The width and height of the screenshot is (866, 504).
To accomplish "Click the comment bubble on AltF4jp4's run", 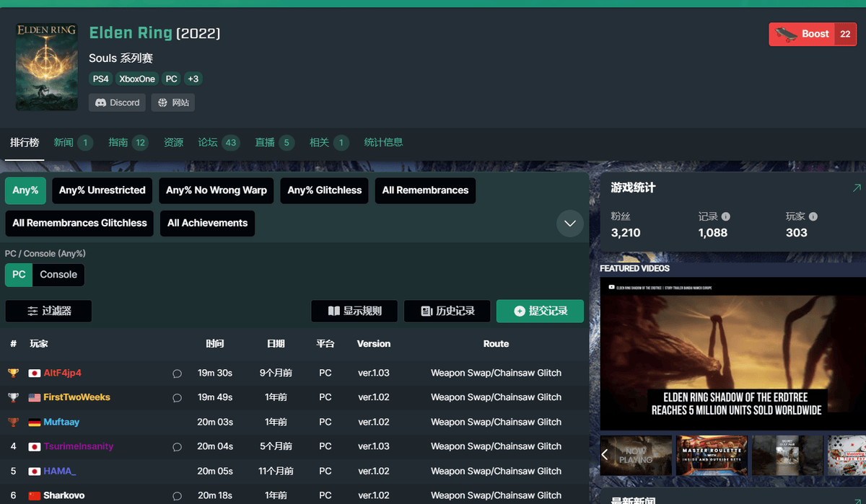I will 177,373.
